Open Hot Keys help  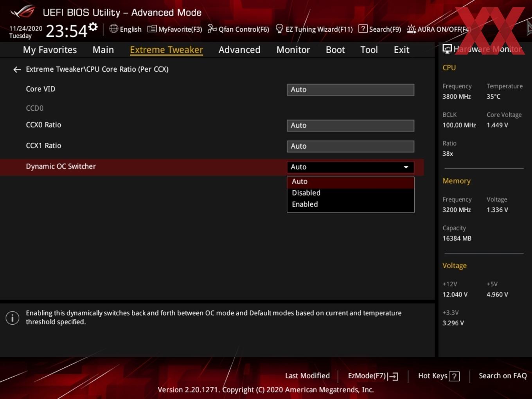[439, 376]
